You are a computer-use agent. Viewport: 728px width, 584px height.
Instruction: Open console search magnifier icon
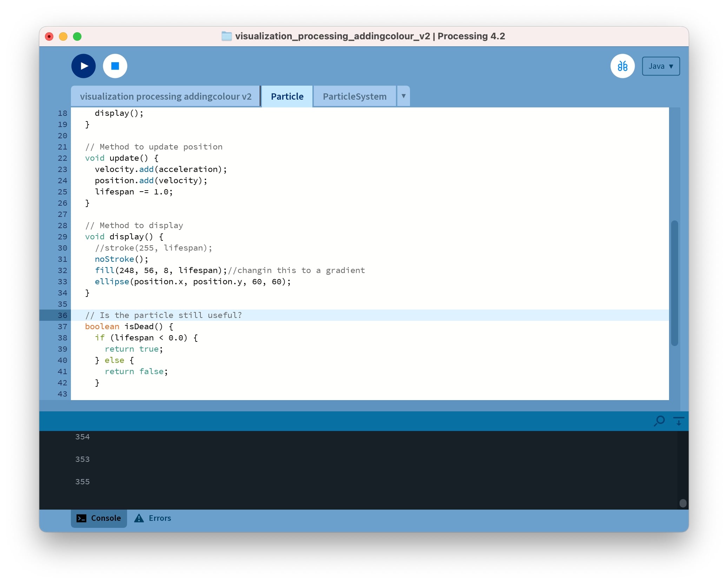click(660, 421)
